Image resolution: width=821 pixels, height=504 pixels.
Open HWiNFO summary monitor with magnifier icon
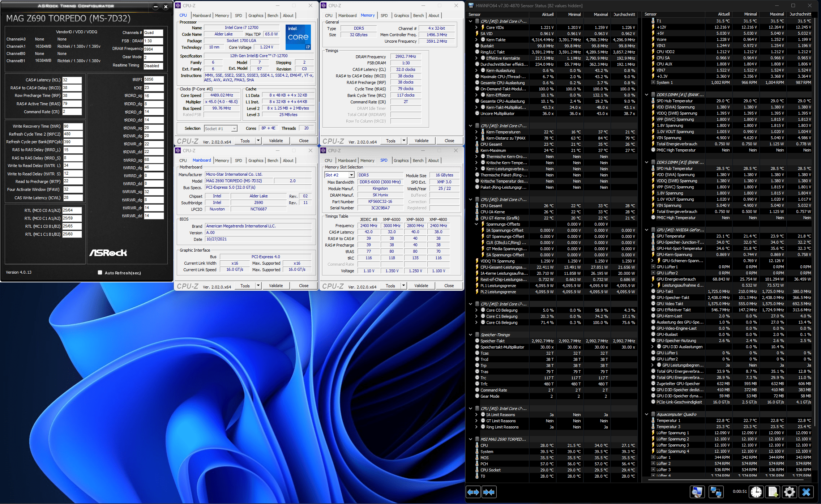697,492
